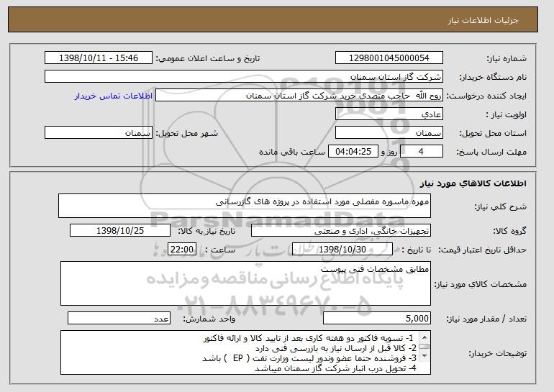The width and height of the screenshot is (554, 392).
Task: Click the delivery city field سمنان
Action: 99,133
